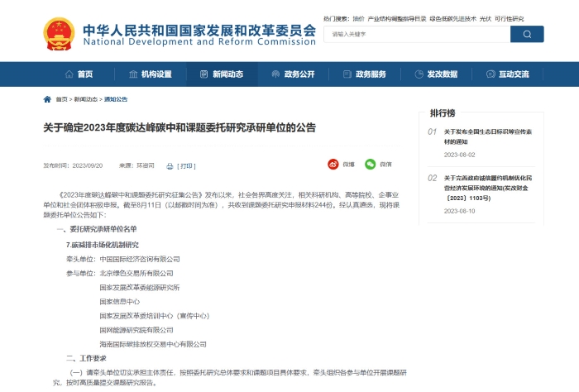The width and height of the screenshot is (579, 392).
Task: Open the 政务服务 navigation tab
Action: point(365,74)
